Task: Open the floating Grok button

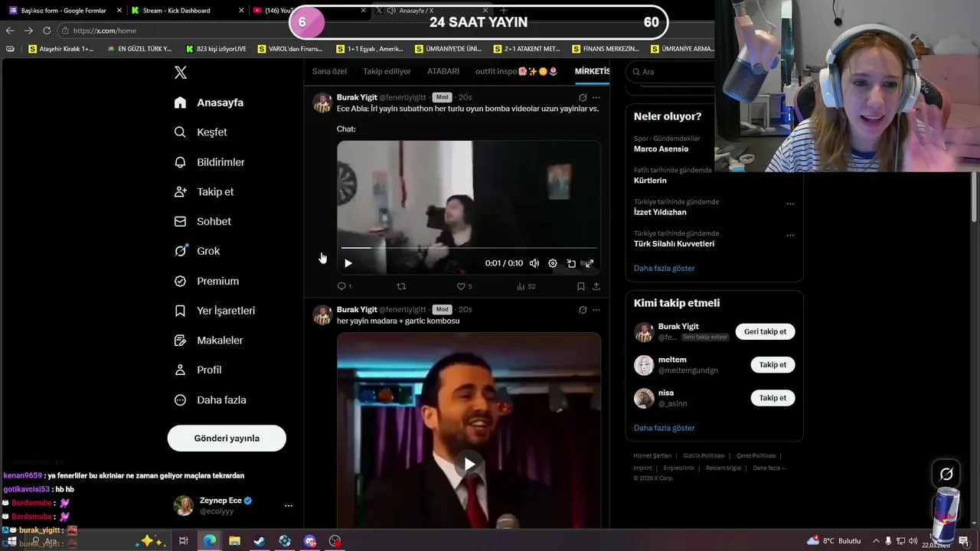Action: pyautogui.click(x=946, y=474)
